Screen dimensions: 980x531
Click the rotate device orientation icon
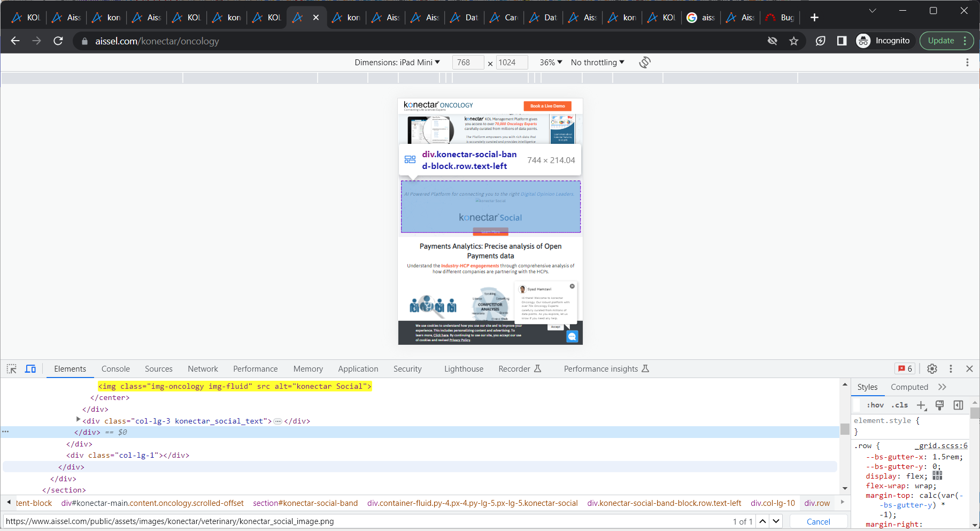pyautogui.click(x=645, y=63)
